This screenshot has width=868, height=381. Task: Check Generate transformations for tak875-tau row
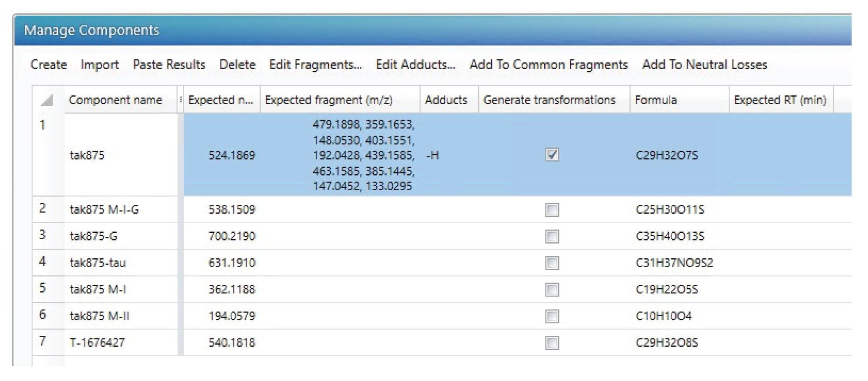552,263
